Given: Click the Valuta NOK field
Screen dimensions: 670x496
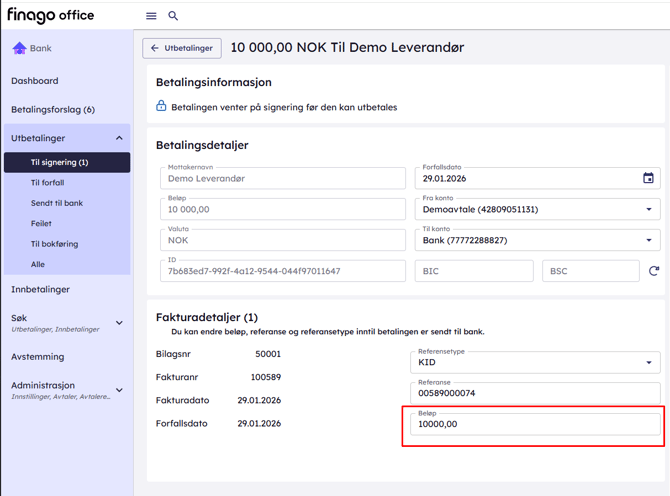Looking at the screenshot, I should pyautogui.click(x=283, y=240).
